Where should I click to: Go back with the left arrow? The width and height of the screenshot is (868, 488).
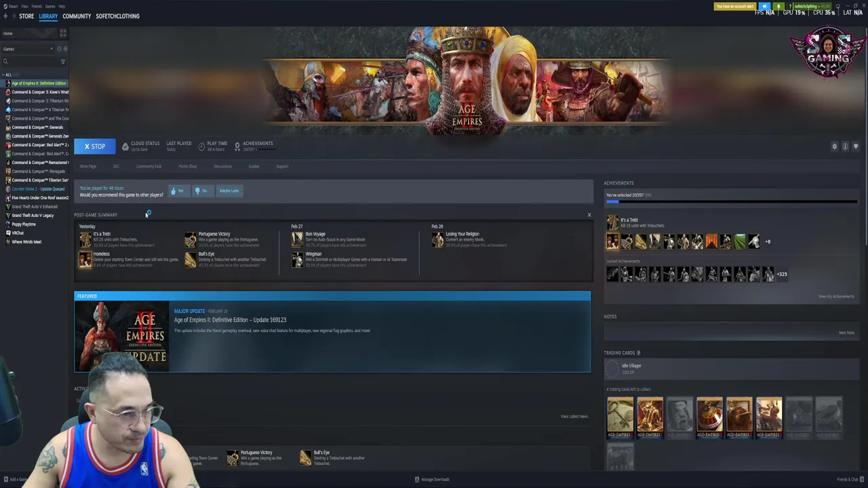click(x=5, y=16)
